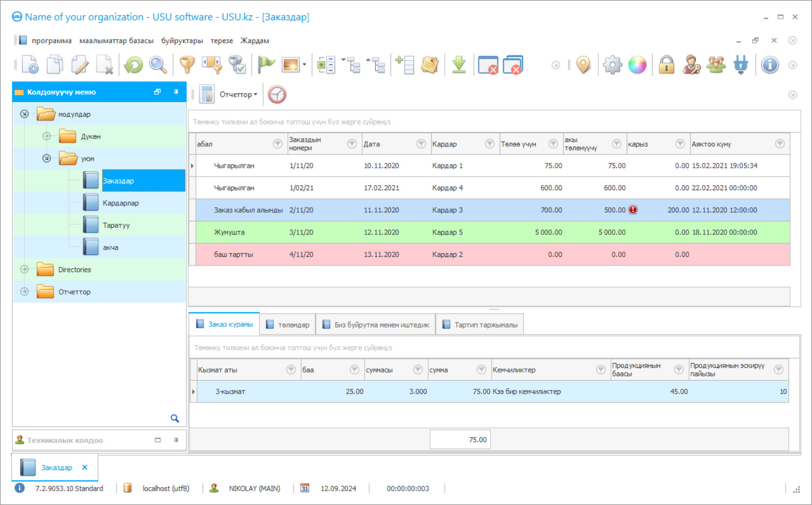
Task: Open filter for Дата column
Action: [x=421, y=144]
